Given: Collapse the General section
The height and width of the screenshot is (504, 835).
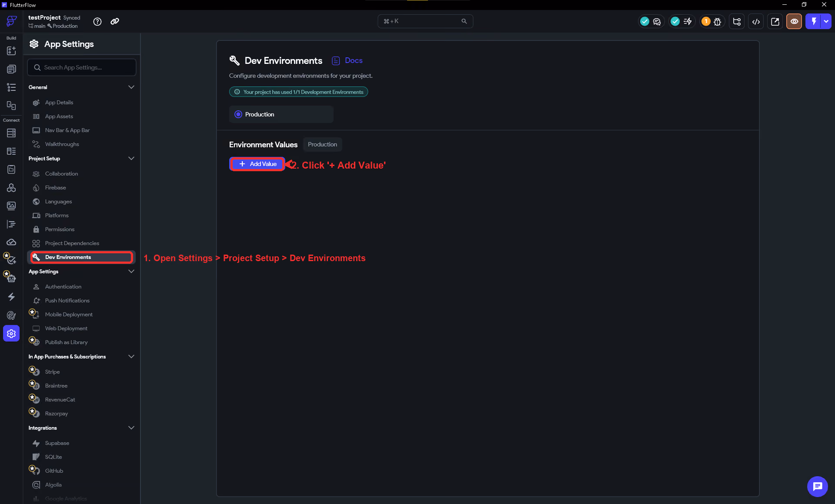Looking at the screenshot, I should [131, 87].
